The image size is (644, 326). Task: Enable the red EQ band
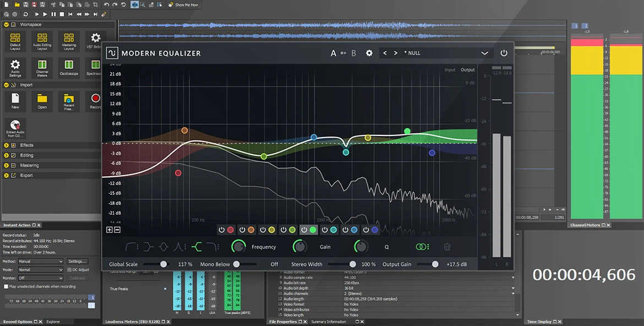(x=222, y=230)
